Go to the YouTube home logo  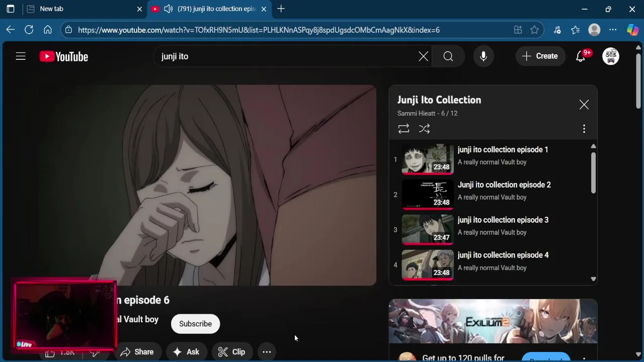click(x=64, y=56)
